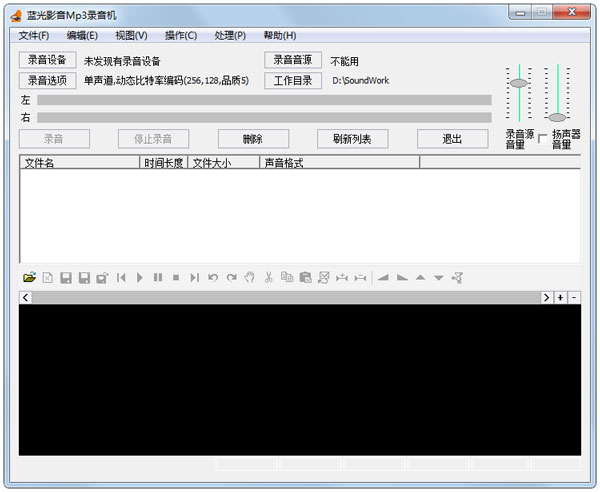Open the 帮助(H) menu
The width and height of the screenshot is (600, 492).
click(280, 36)
